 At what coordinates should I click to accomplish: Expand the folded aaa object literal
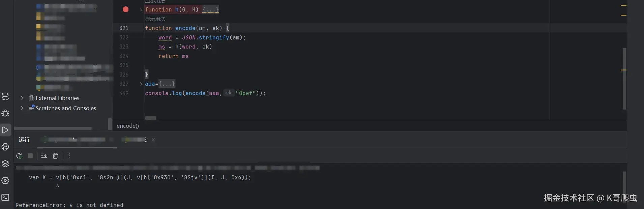(x=167, y=84)
